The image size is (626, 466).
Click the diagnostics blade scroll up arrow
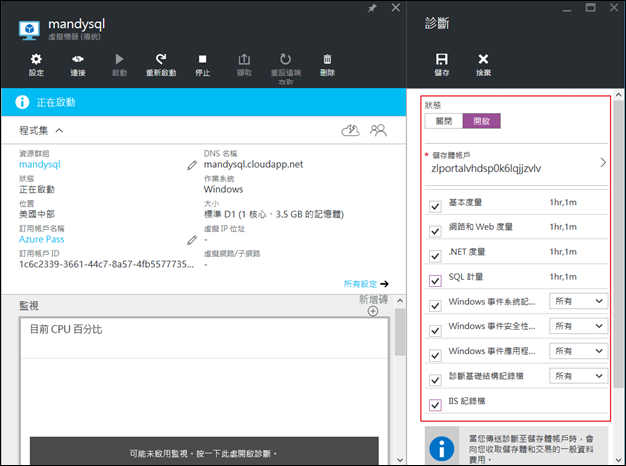[618, 95]
